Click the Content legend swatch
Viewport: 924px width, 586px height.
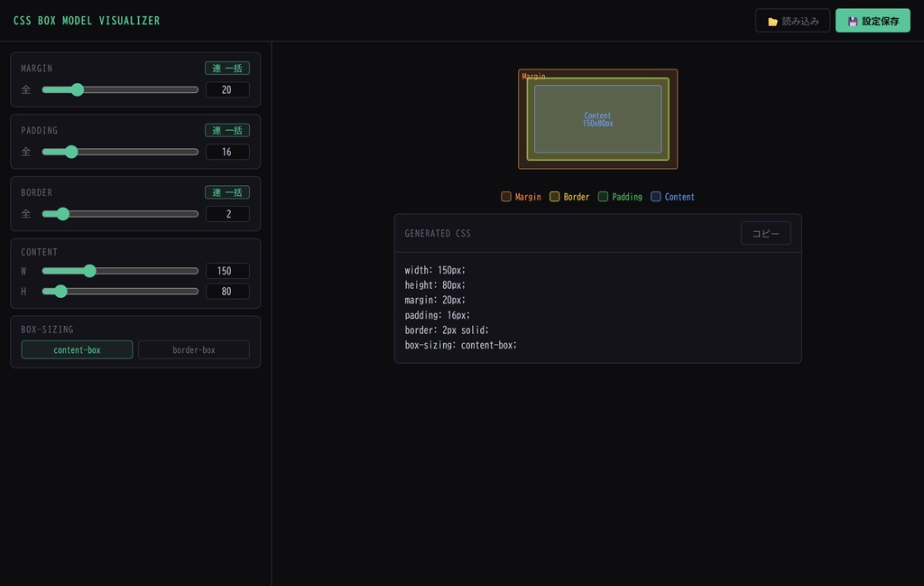(x=655, y=196)
